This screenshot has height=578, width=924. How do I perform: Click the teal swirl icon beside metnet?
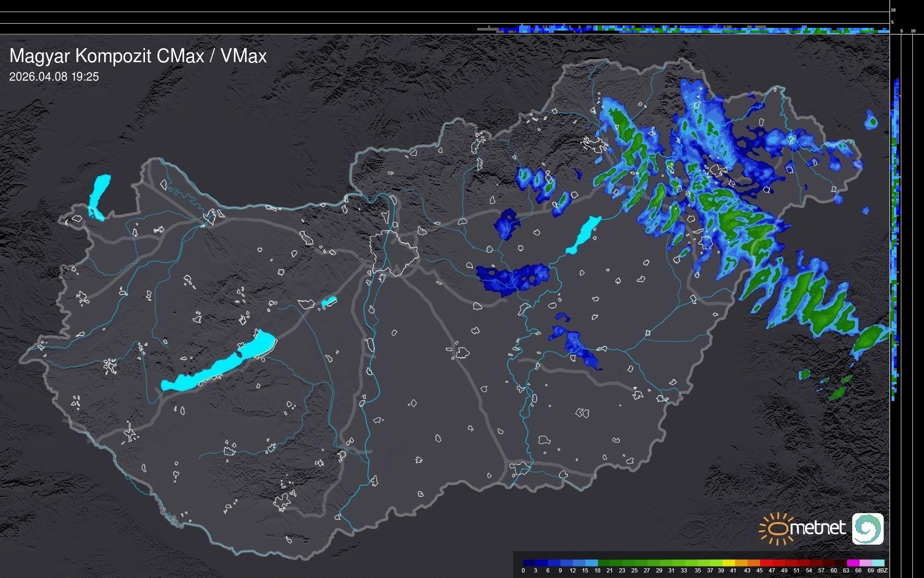tap(867, 529)
